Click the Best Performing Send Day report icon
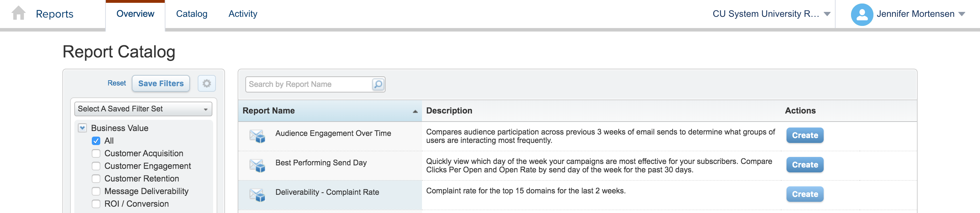Image resolution: width=980 pixels, height=213 pixels. 257,165
